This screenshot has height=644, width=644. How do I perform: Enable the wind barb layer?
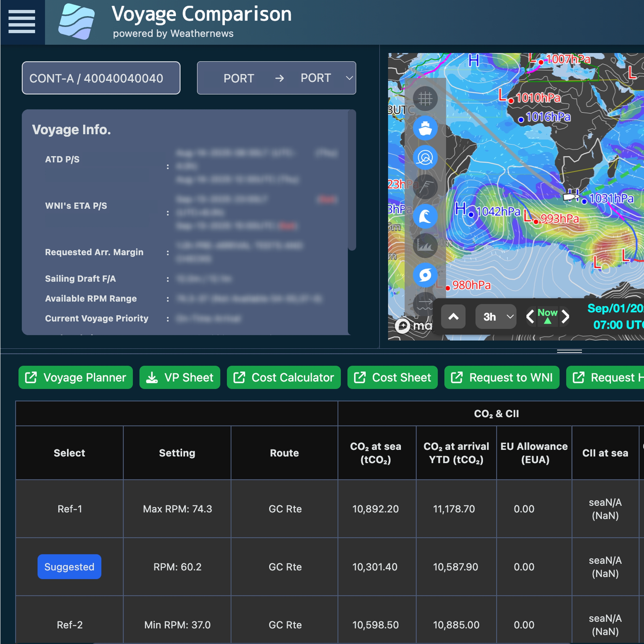tap(425, 187)
